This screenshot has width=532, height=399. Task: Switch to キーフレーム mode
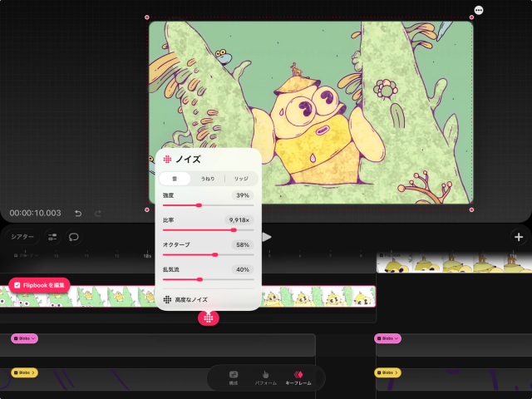tap(298, 377)
